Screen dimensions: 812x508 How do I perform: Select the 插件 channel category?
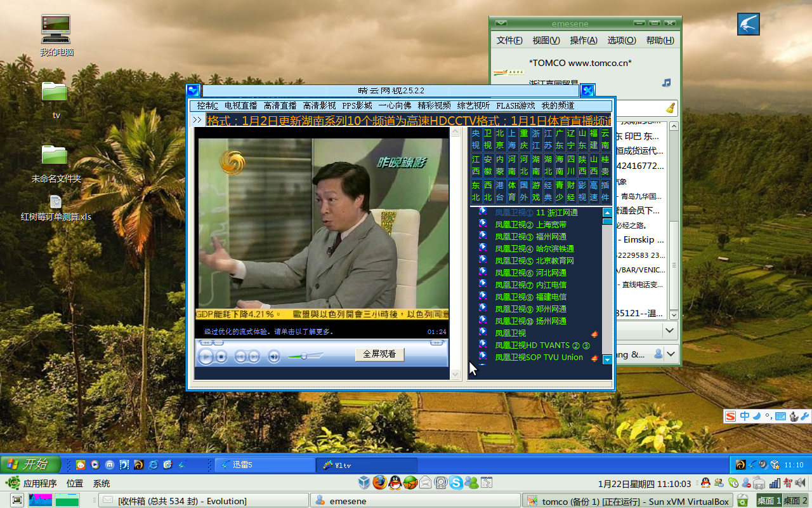coord(605,191)
